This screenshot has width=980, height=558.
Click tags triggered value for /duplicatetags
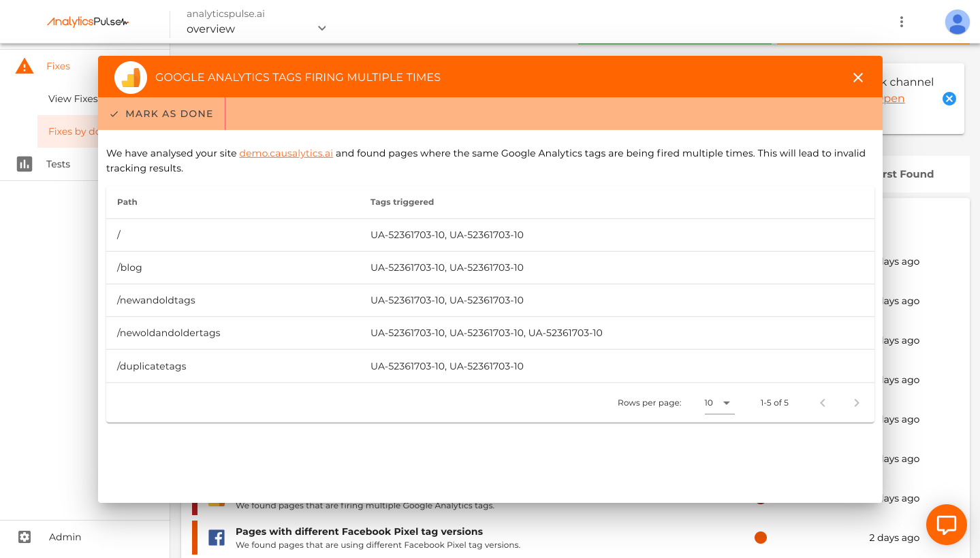[x=447, y=366]
